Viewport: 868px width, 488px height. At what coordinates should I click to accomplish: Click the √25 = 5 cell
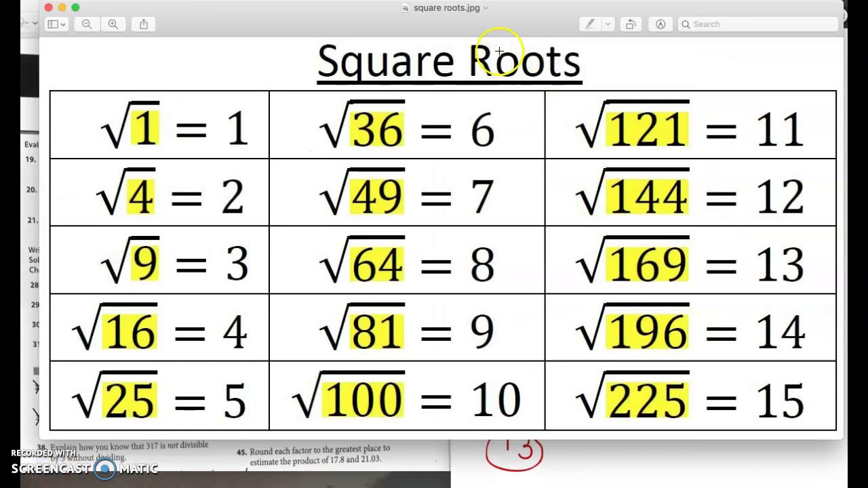(159, 396)
